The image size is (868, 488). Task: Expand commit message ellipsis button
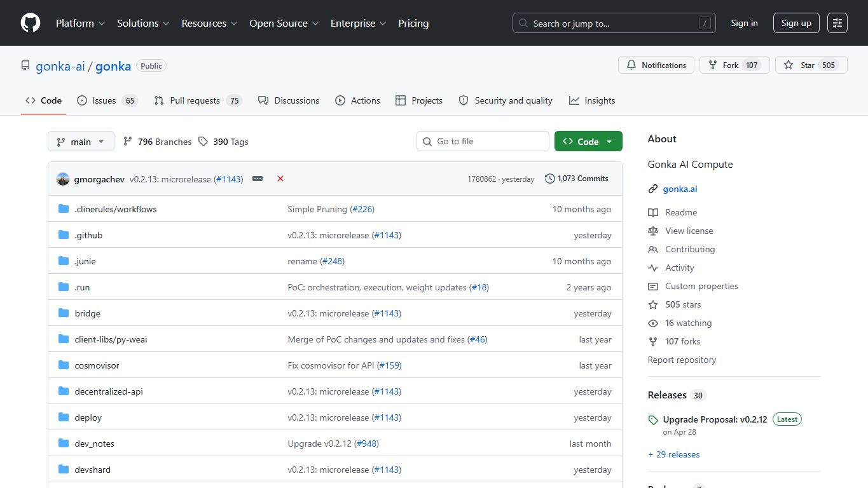pyautogui.click(x=258, y=179)
